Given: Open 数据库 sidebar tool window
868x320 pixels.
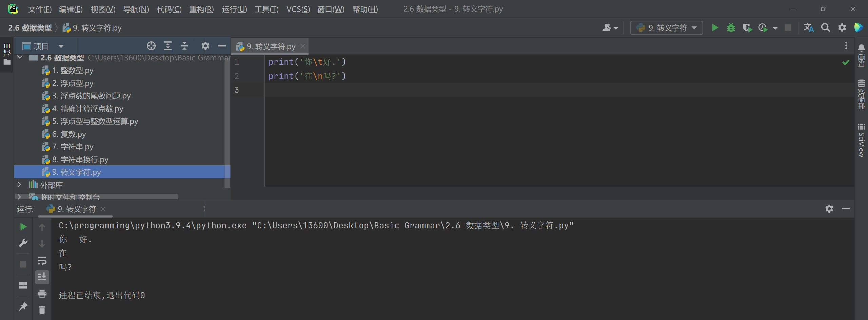Looking at the screenshot, I should [861, 94].
